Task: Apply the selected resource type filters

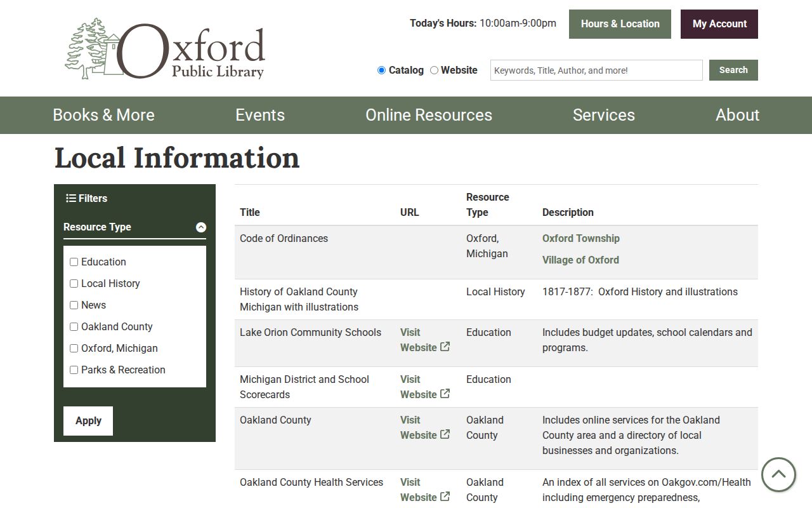Action: click(x=88, y=421)
